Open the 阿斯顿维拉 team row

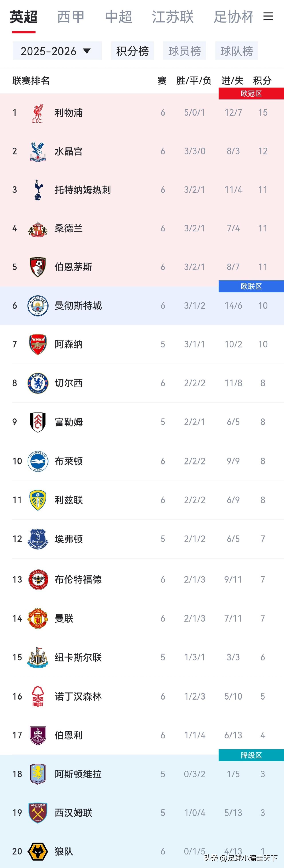[142, 774]
